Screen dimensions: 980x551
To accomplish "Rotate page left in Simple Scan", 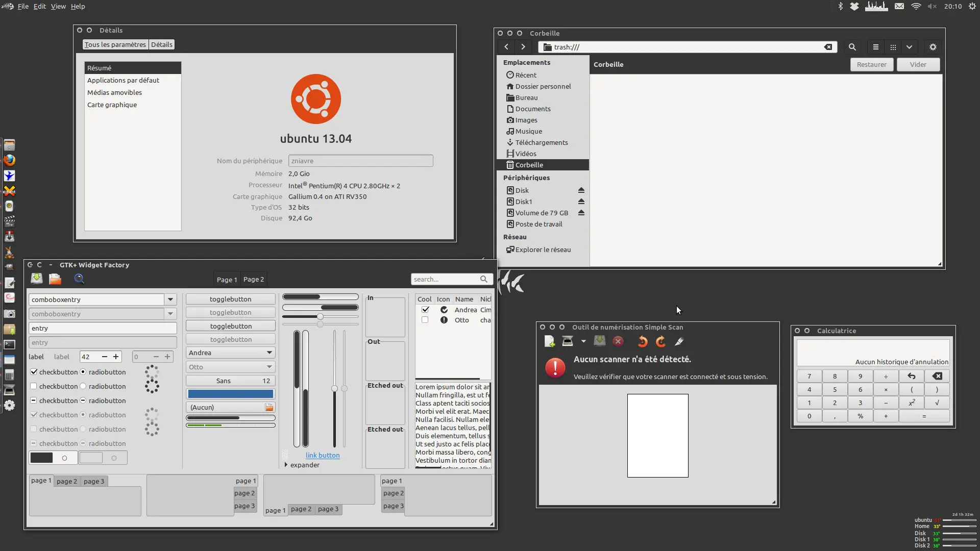I will [x=643, y=341].
